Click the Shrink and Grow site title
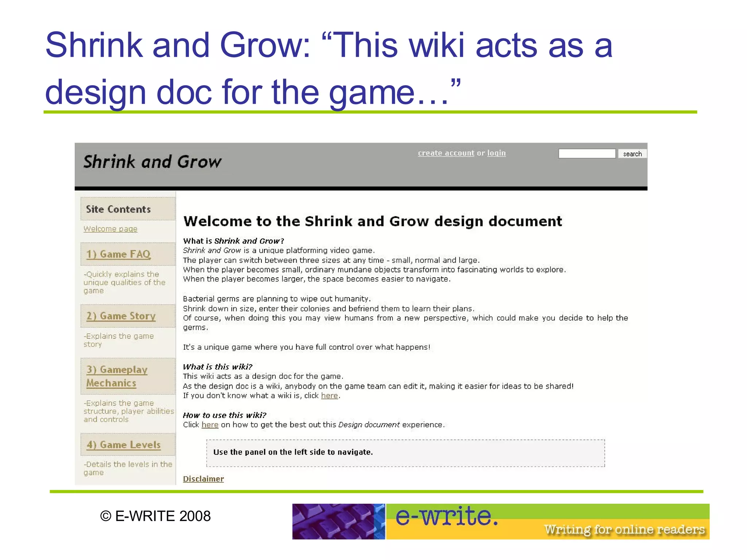The image size is (747, 560). (152, 162)
